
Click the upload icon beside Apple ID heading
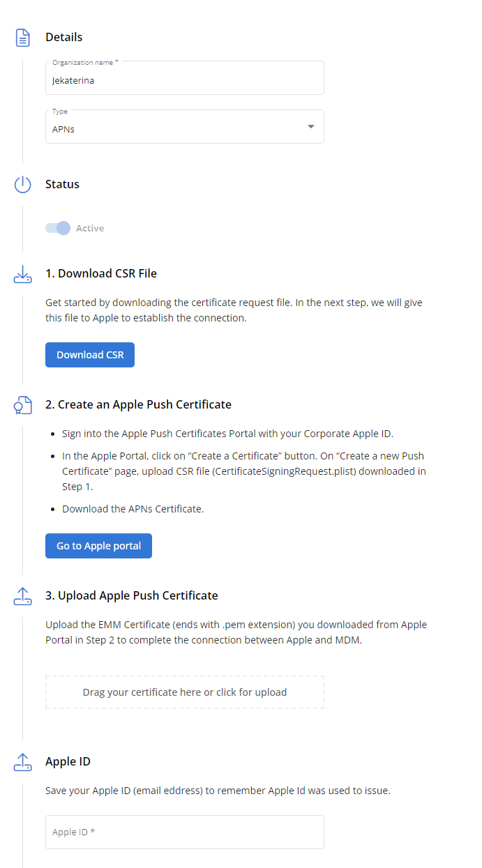click(23, 762)
